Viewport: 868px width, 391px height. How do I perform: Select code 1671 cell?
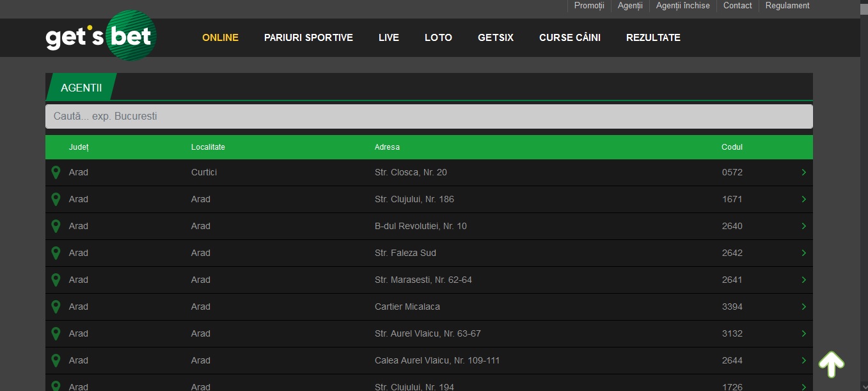(732, 199)
